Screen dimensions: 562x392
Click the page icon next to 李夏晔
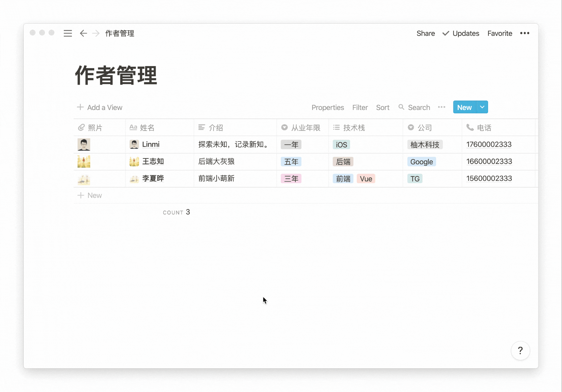point(134,179)
